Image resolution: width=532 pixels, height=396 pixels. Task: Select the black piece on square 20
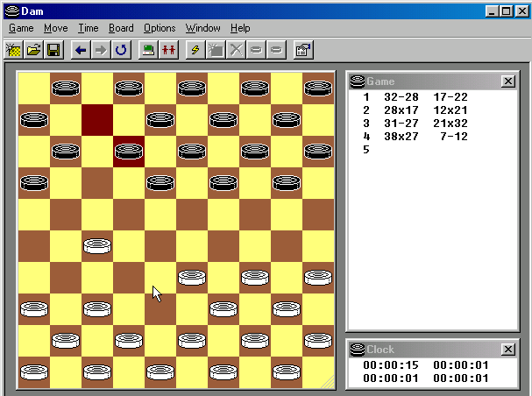287,183
